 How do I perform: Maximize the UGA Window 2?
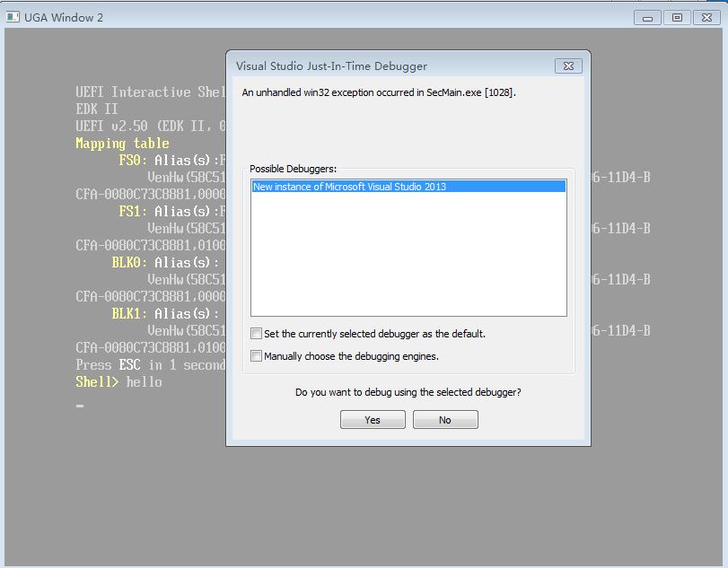point(677,18)
